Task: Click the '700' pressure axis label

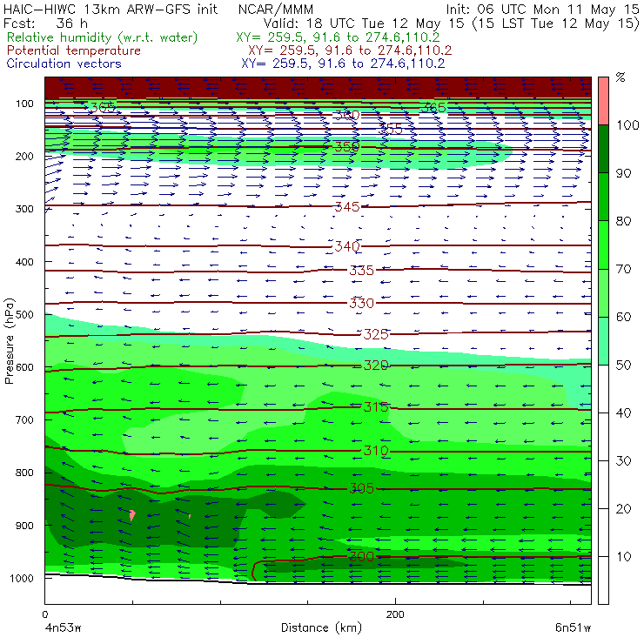Action: (x=24, y=419)
